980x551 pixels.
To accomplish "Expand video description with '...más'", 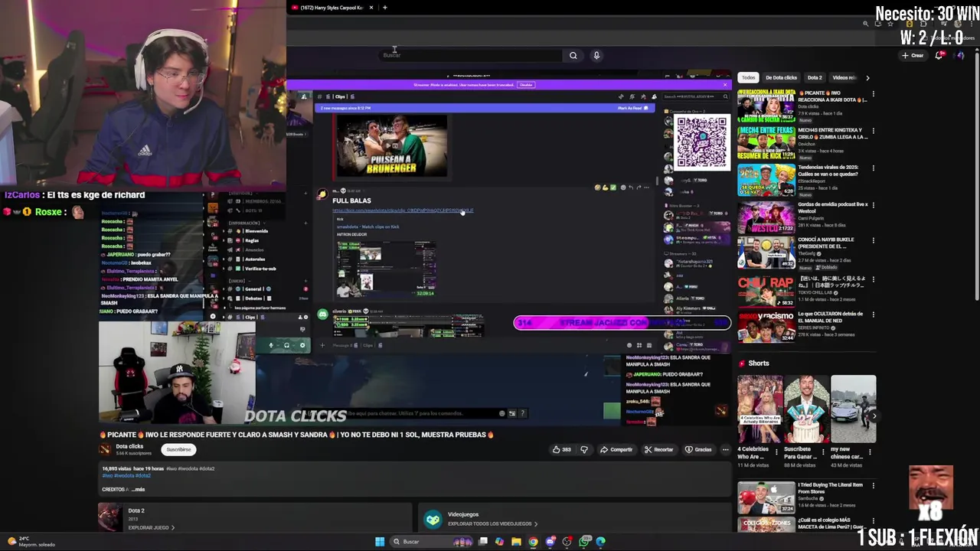I will point(139,489).
